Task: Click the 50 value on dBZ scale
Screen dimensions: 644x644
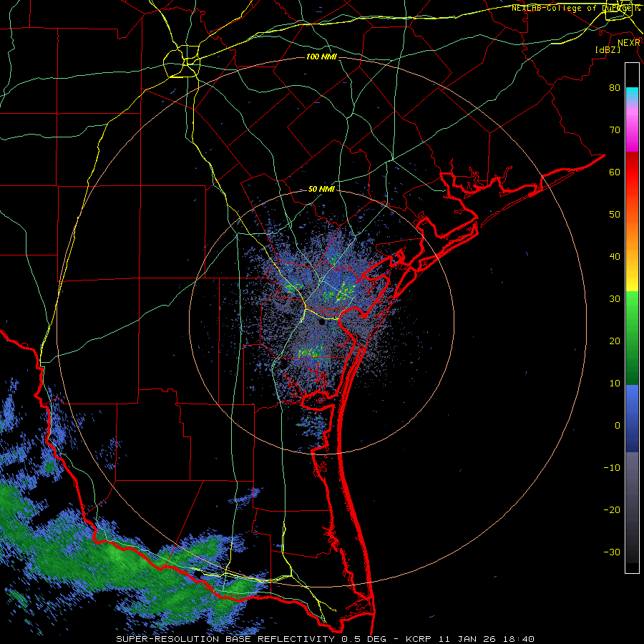Action: (x=615, y=215)
